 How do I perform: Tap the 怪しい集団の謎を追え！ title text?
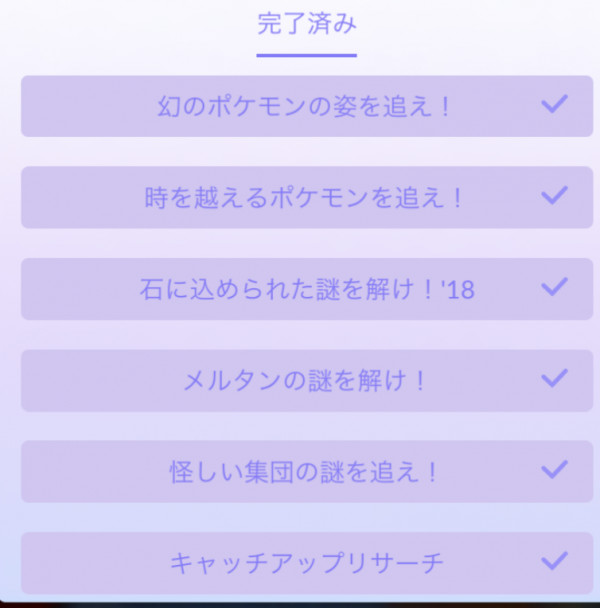click(304, 472)
